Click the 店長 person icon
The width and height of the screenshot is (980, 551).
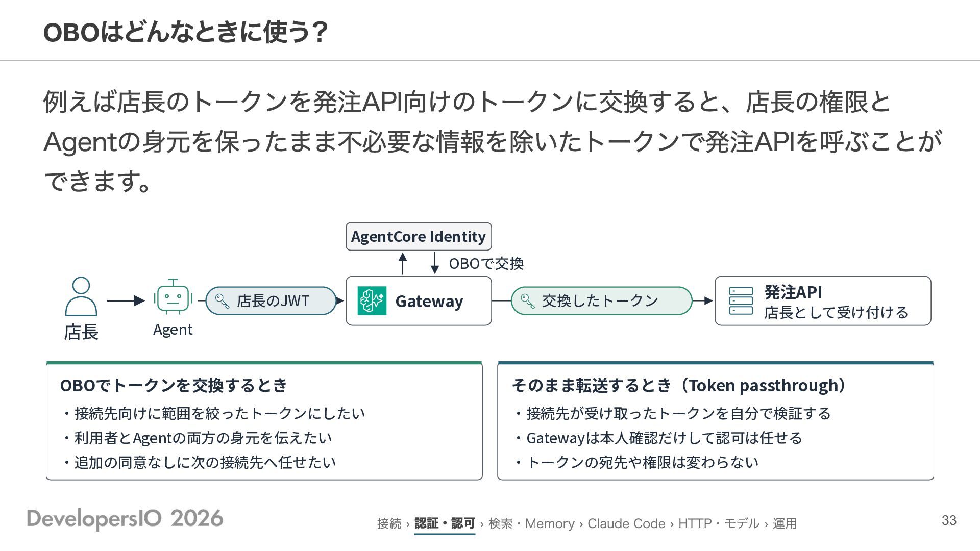(x=81, y=296)
